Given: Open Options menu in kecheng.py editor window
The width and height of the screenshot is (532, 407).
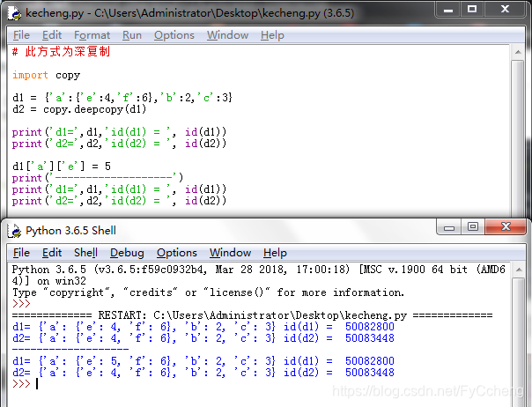Looking at the screenshot, I should [174, 35].
